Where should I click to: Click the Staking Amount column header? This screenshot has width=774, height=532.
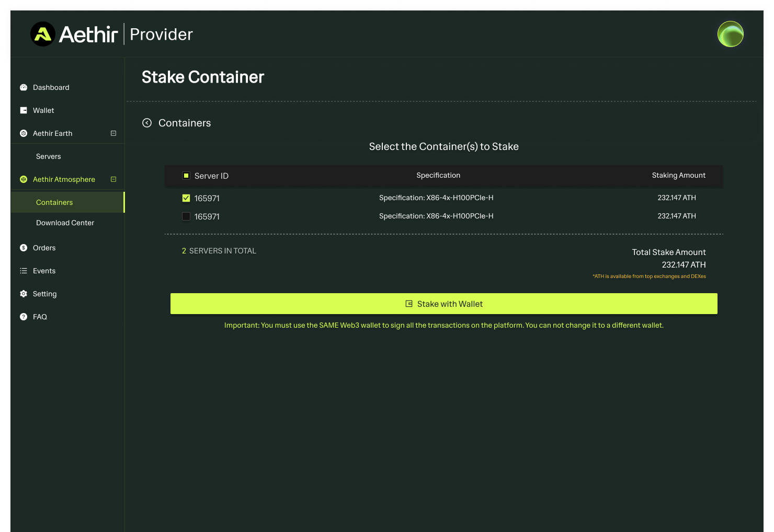678,176
